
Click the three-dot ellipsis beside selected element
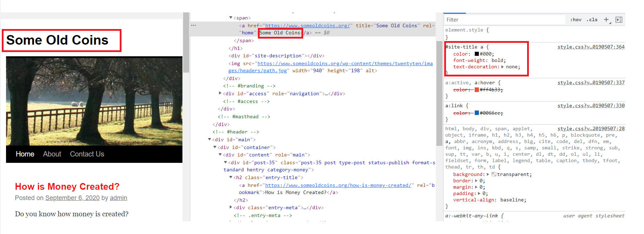coord(193,25)
